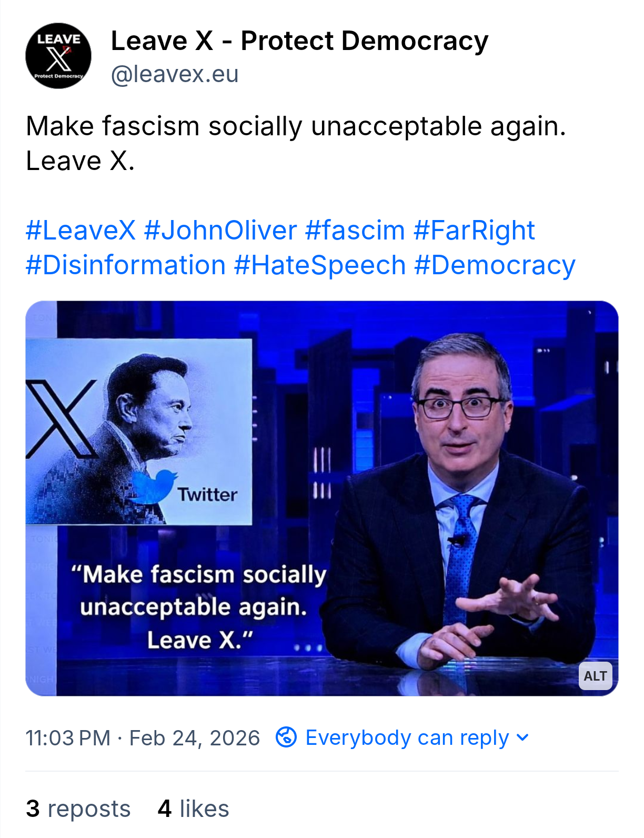The image size is (644, 838).
Task: Open the #FarRight hashtag
Action: click(474, 231)
